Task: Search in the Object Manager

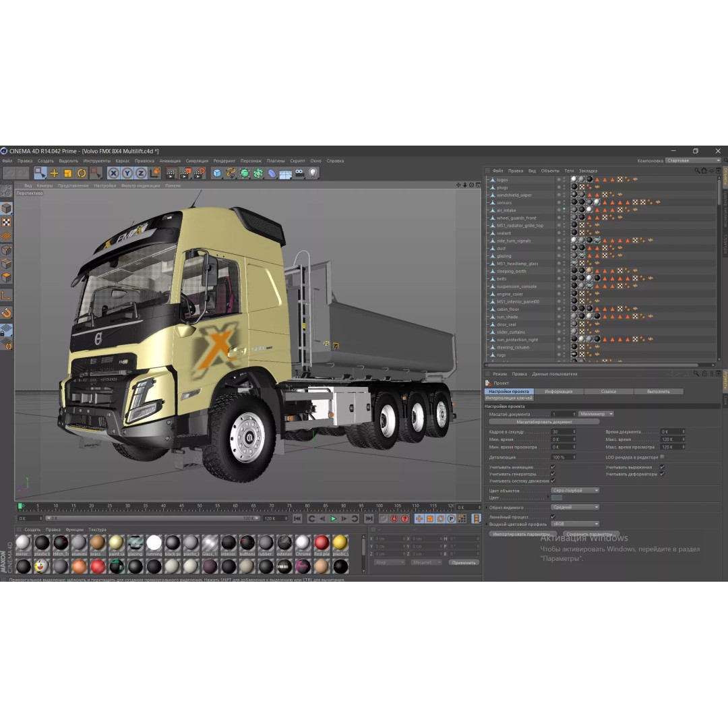Action: (x=696, y=171)
